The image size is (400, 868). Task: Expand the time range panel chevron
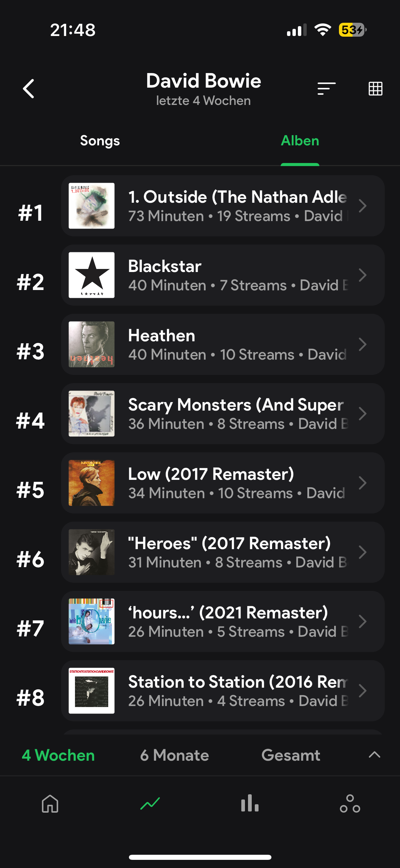(x=375, y=755)
